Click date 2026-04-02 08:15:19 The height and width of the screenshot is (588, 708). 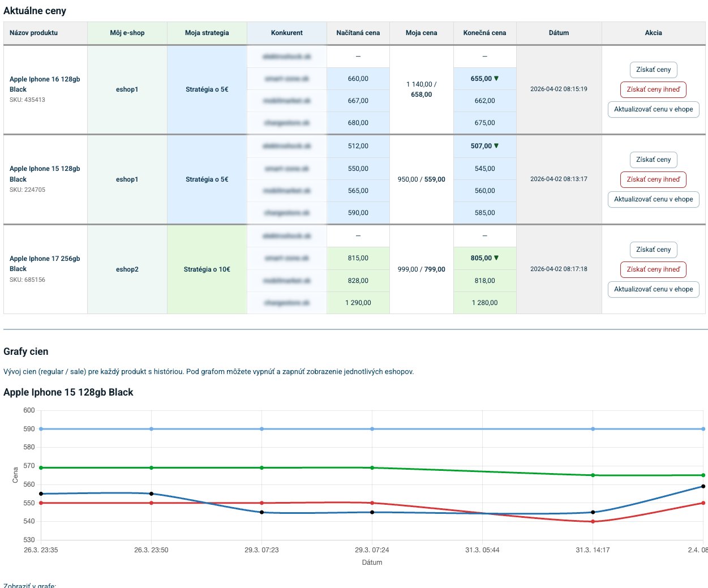click(x=559, y=89)
